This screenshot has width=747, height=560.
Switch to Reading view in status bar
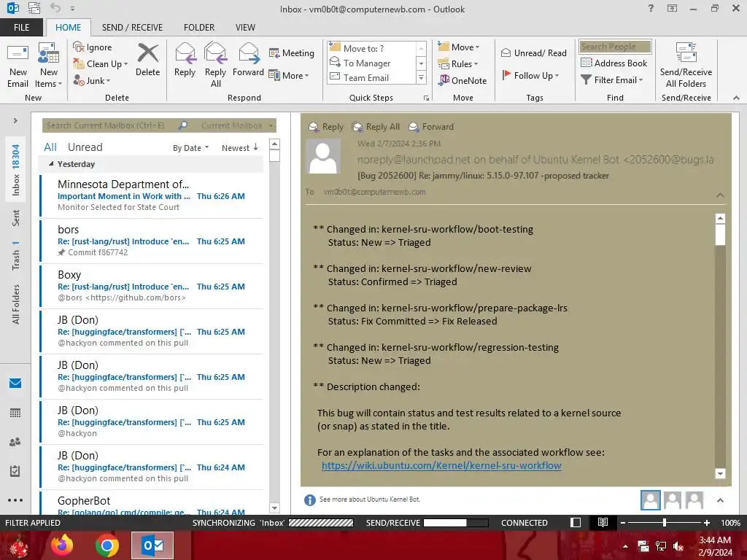[603, 522]
